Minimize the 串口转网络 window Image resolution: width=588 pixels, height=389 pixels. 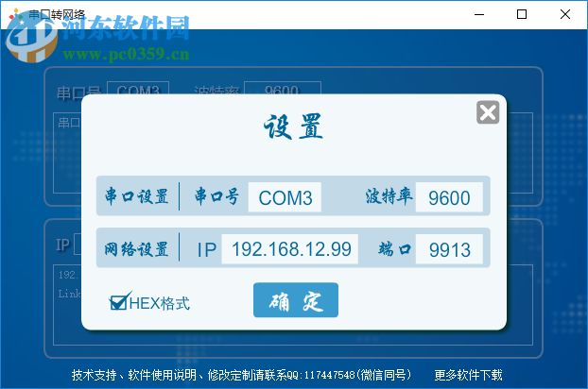coord(479,14)
